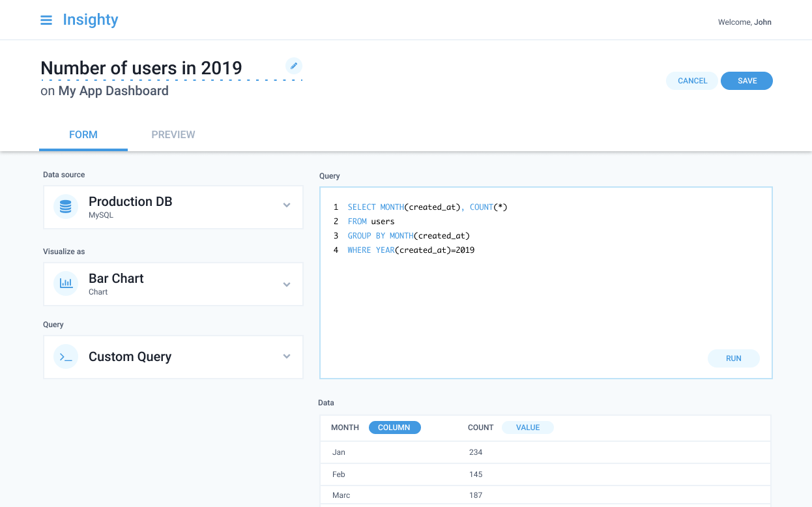Run the SQL query
Image resolution: width=812 pixels, height=507 pixels.
(733, 358)
